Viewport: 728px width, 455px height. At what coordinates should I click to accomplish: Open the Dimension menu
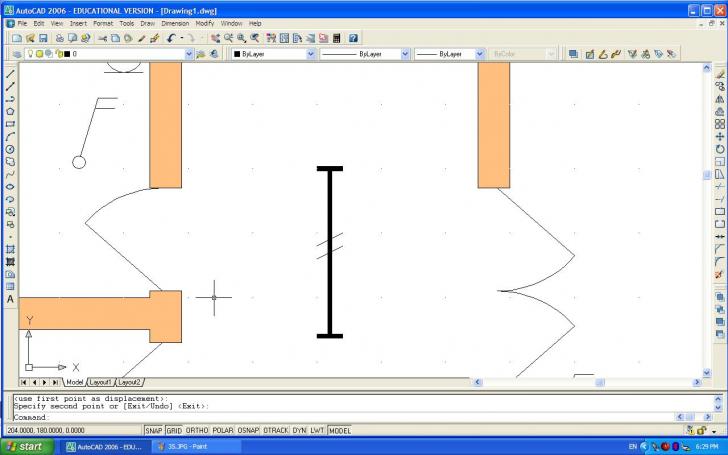click(x=175, y=23)
